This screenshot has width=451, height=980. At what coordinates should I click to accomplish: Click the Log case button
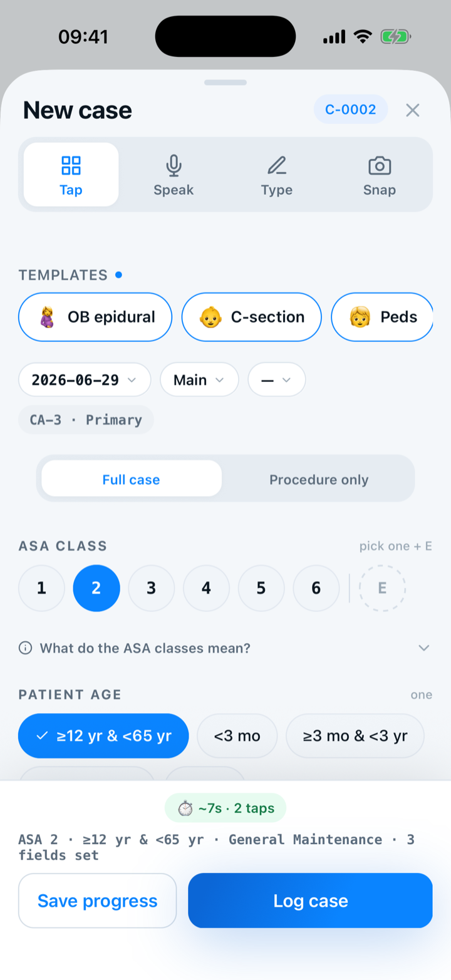(x=310, y=900)
